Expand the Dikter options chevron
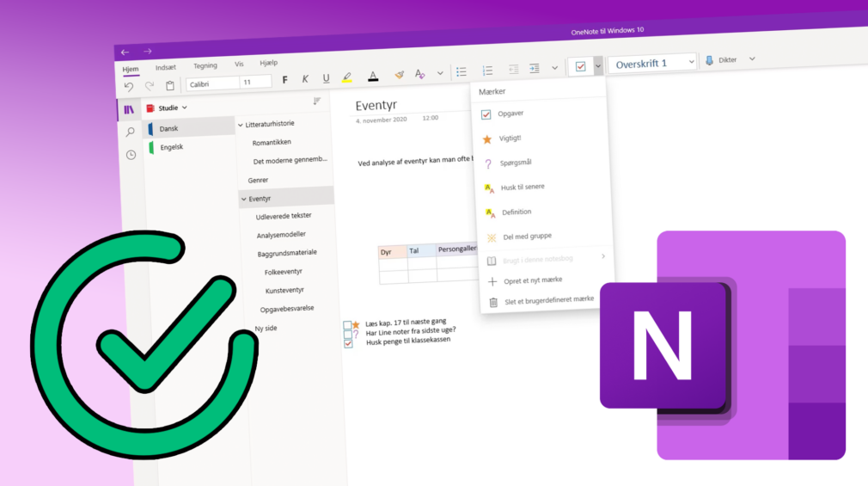Viewport: 868px width, 486px height. tap(752, 58)
